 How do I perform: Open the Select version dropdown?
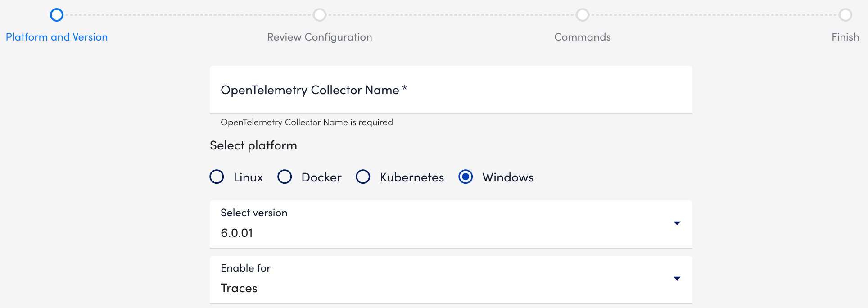(x=450, y=224)
